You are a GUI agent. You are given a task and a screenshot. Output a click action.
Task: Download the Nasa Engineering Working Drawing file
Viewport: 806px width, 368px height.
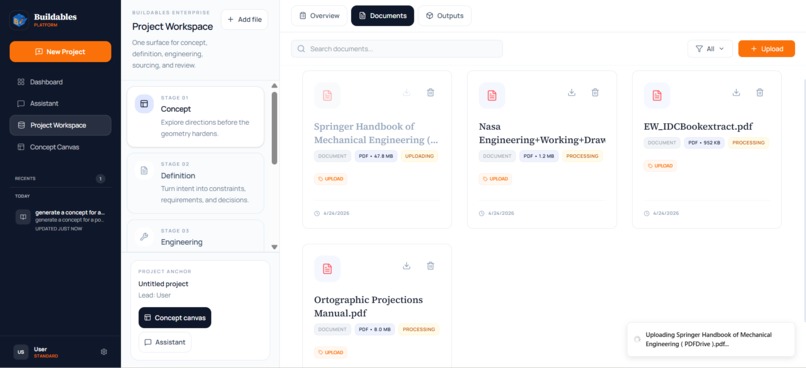pos(571,93)
